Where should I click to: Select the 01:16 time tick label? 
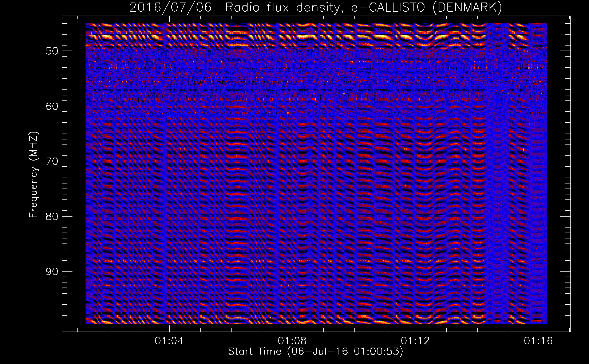click(538, 341)
